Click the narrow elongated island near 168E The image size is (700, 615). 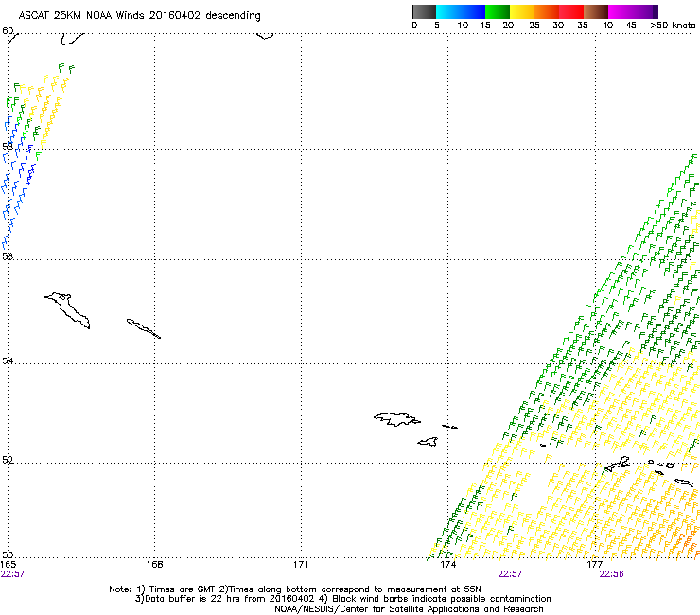pyautogui.click(x=143, y=328)
